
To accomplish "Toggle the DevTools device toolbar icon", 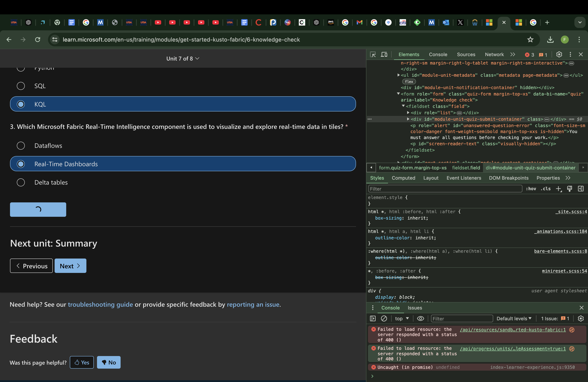I will [x=384, y=54].
